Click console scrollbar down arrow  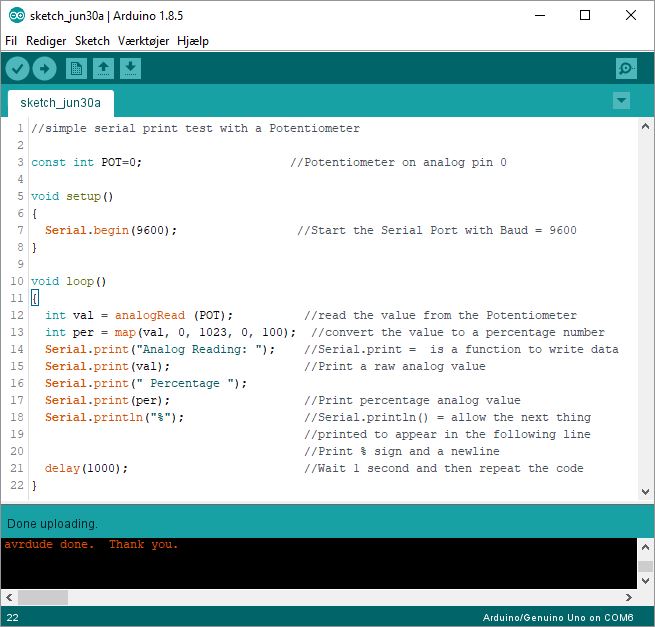645,581
